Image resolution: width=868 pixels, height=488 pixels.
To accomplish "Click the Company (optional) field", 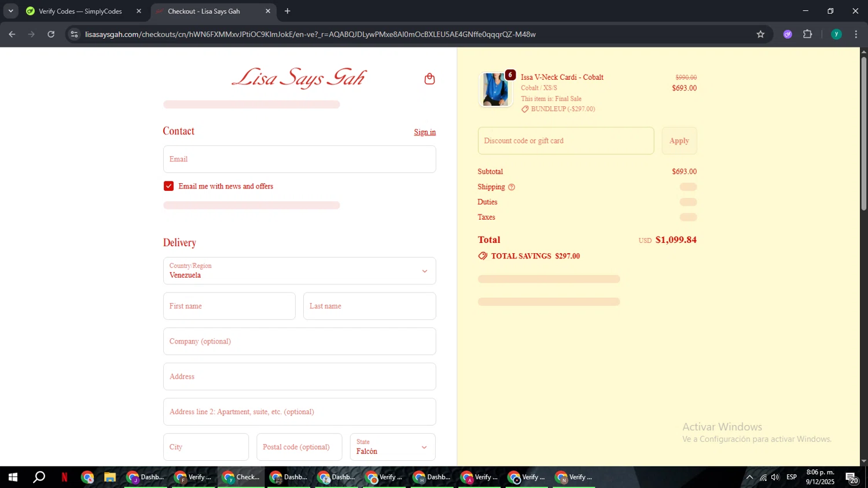I will tap(299, 341).
